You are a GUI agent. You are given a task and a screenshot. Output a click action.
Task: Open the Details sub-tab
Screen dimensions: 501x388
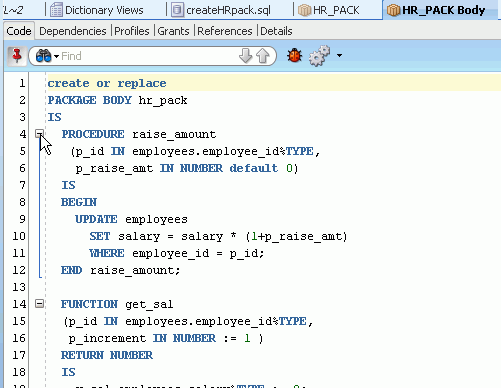276,31
